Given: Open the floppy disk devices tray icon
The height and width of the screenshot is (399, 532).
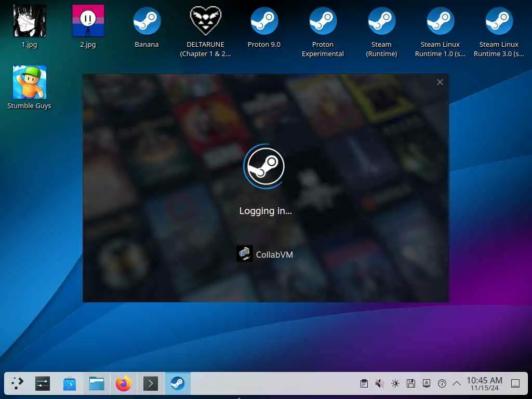Looking at the screenshot, I should click(x=411, y=383).
